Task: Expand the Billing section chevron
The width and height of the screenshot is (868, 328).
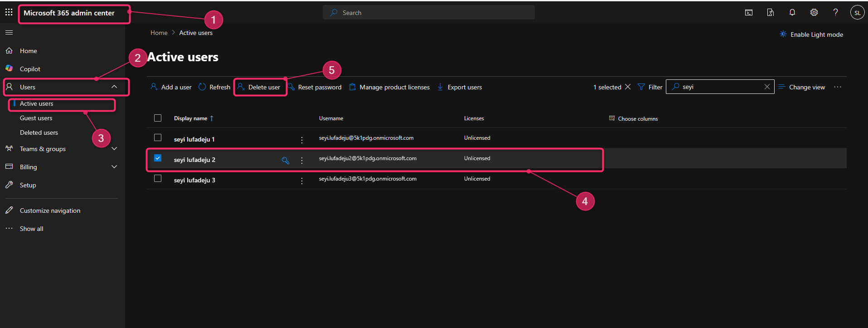Action: tap(114, 166)
